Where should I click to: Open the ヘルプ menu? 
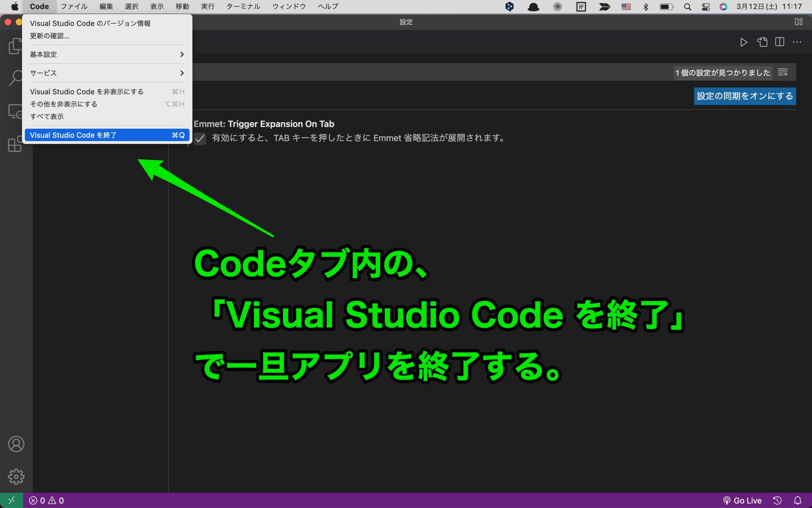click(328, 6)
